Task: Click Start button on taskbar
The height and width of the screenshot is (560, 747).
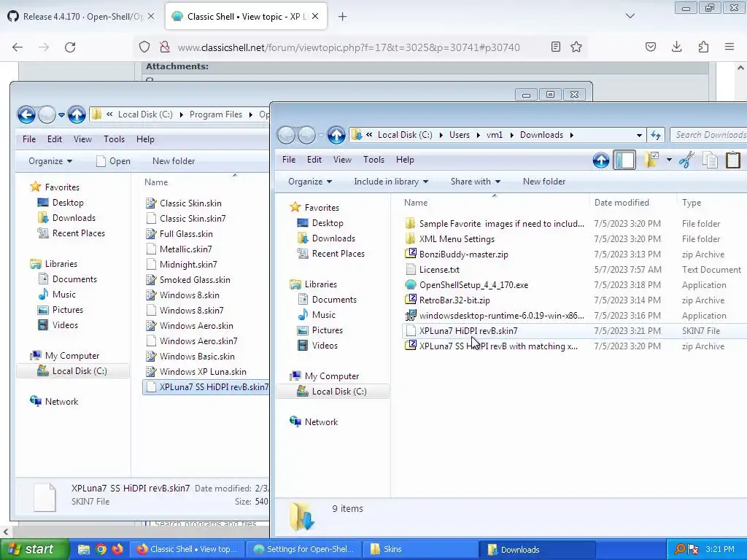Action: 34,550
